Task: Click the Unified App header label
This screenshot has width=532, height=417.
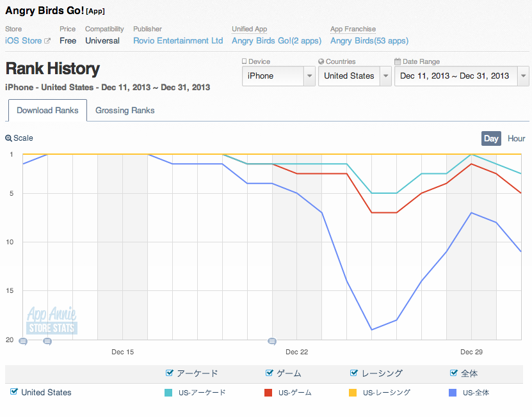Action: click(x=250, y=29)
